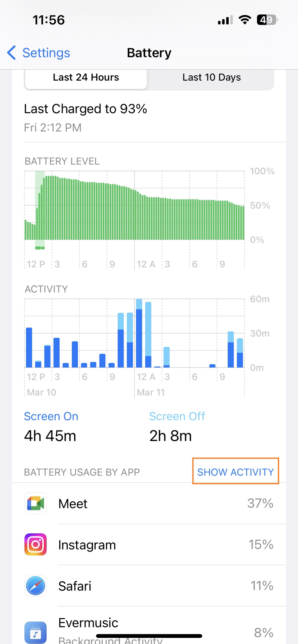Tap the Safari compass icon

35,586
